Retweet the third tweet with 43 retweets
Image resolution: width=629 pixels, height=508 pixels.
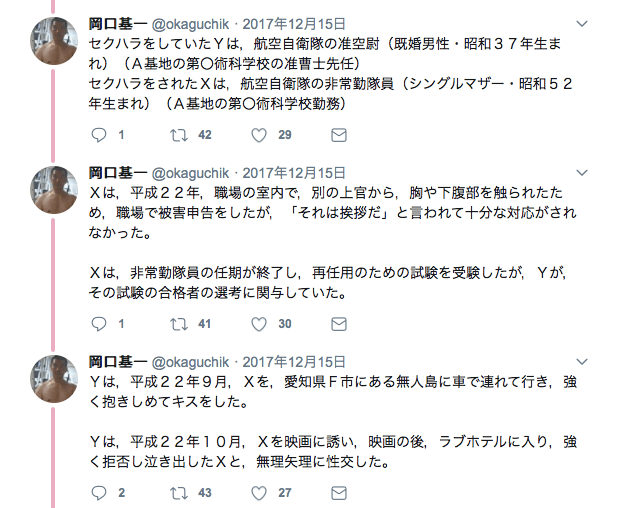click(180, 493)
